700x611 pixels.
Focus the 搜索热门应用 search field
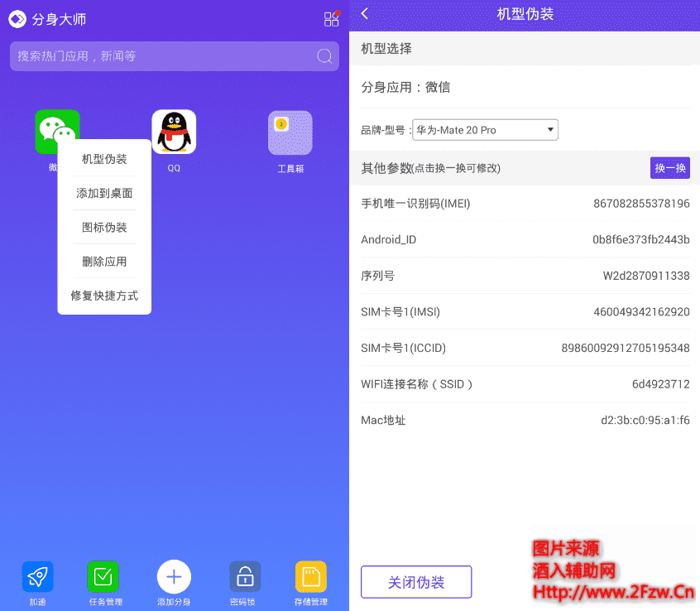175,56
